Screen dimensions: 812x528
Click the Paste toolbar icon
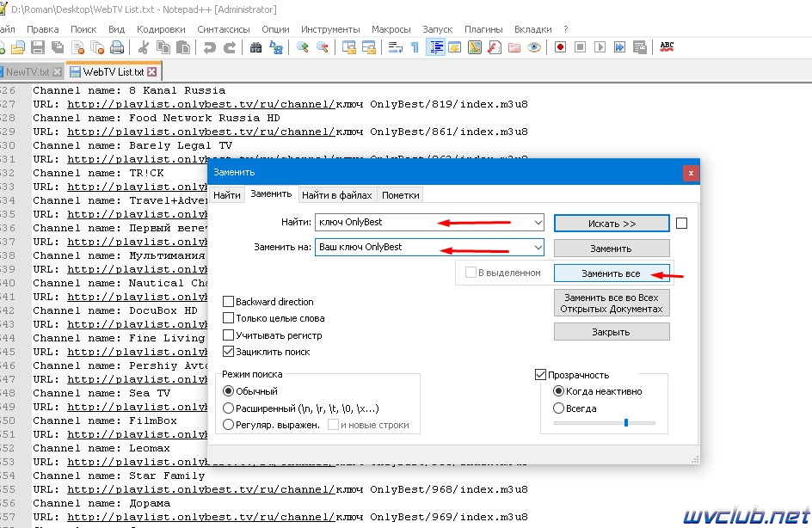[x=183, y=47]
